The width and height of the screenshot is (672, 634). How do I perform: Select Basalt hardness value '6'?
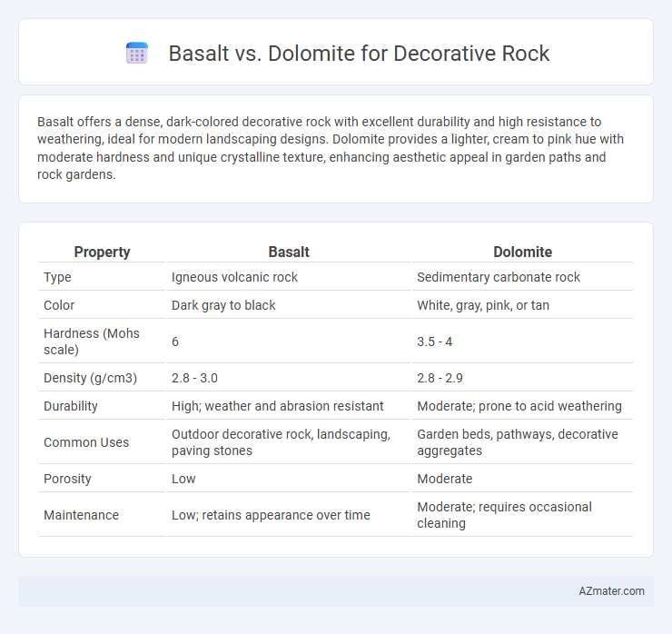coord(175,342)
